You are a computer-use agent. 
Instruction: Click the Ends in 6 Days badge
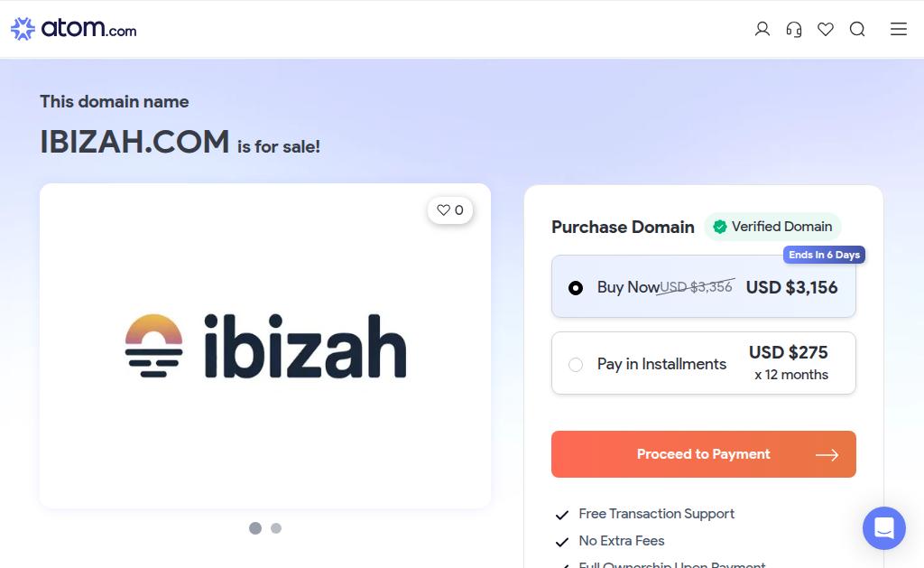824,255
